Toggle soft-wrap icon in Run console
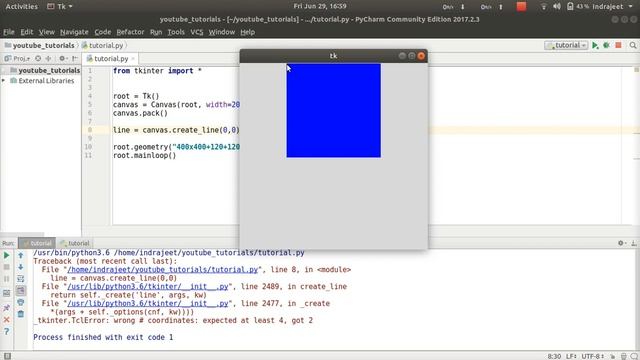 point(20,279)
